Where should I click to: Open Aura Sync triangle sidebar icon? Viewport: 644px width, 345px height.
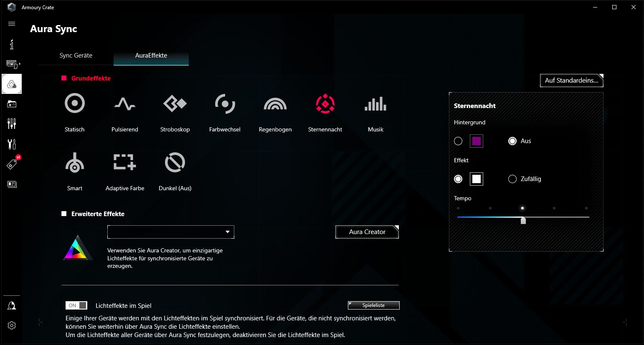tap(12, 84)
